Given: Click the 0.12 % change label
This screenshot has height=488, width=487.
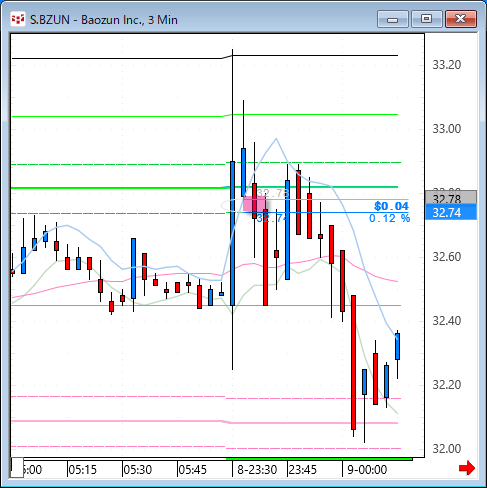Looking at the screenshot, I should (x=389, y=218).
